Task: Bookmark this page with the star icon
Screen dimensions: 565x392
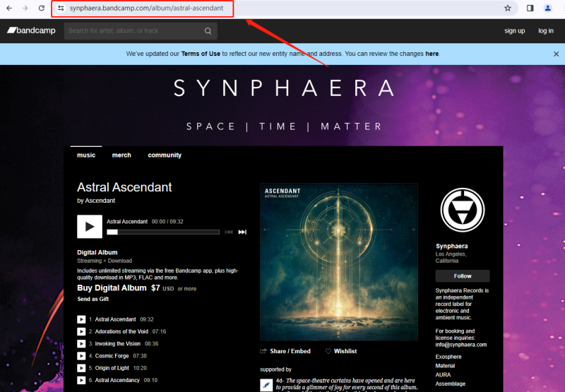Action: click(x=508, y=8)
